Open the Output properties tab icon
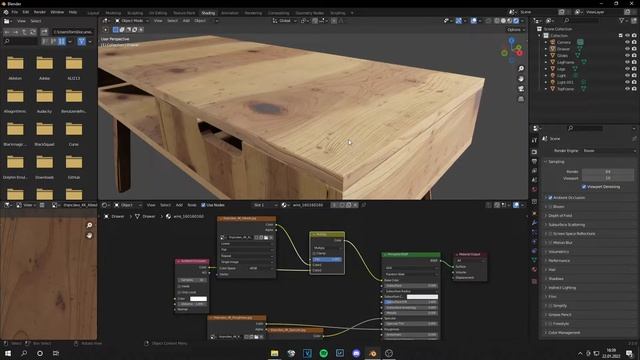 [x=534, y=162]
